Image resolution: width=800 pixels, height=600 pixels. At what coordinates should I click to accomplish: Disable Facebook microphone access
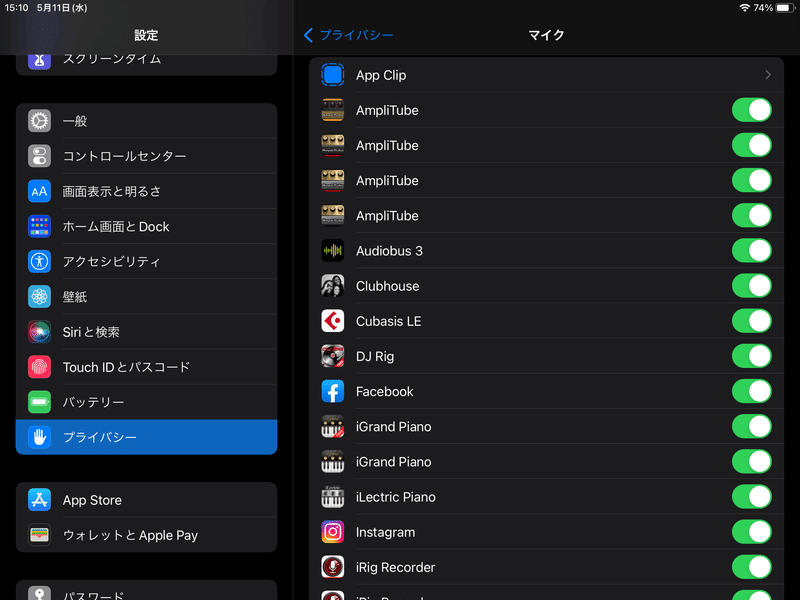[752, 391]
